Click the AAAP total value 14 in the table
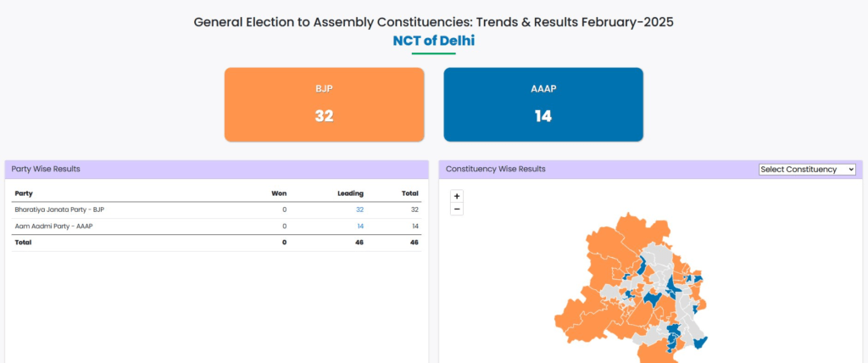Image resolution: width=868 pixels, height=363 pixels. click(x=415, y=226)
